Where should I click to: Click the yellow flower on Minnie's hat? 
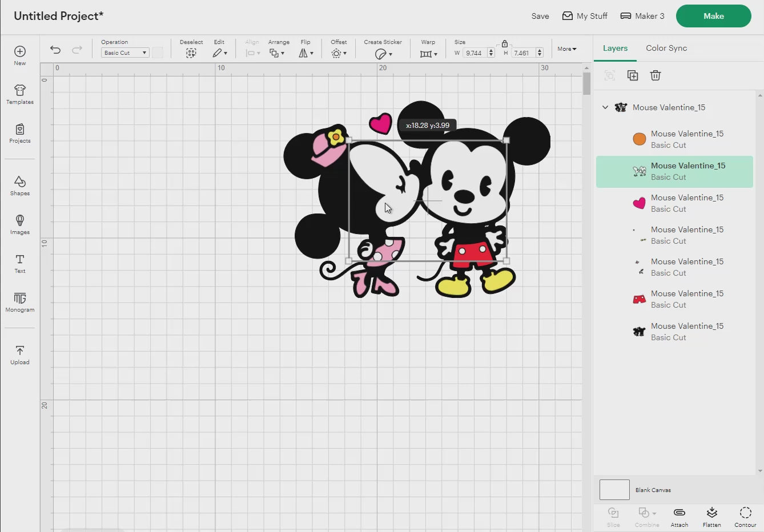(336, 137)
